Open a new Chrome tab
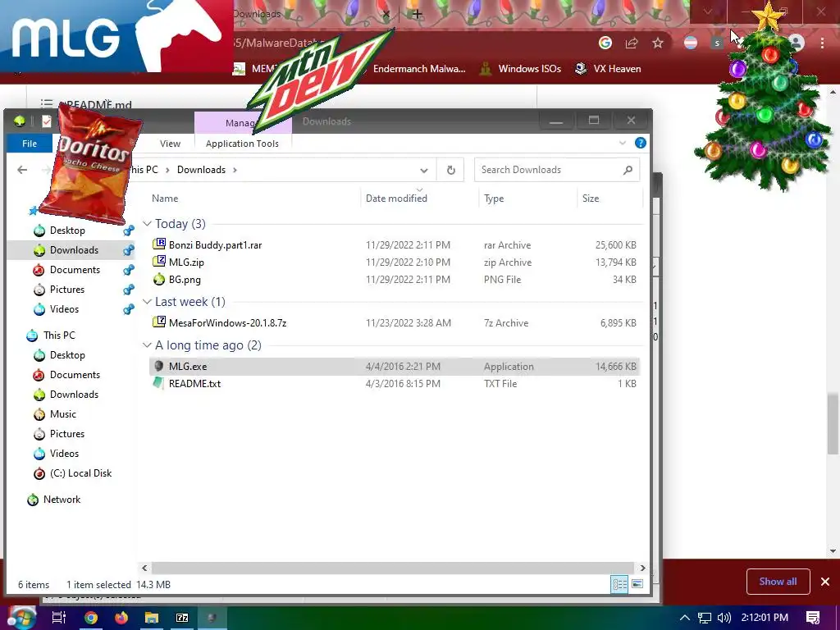This screenshot has width=840, height=630. (418, 14)
